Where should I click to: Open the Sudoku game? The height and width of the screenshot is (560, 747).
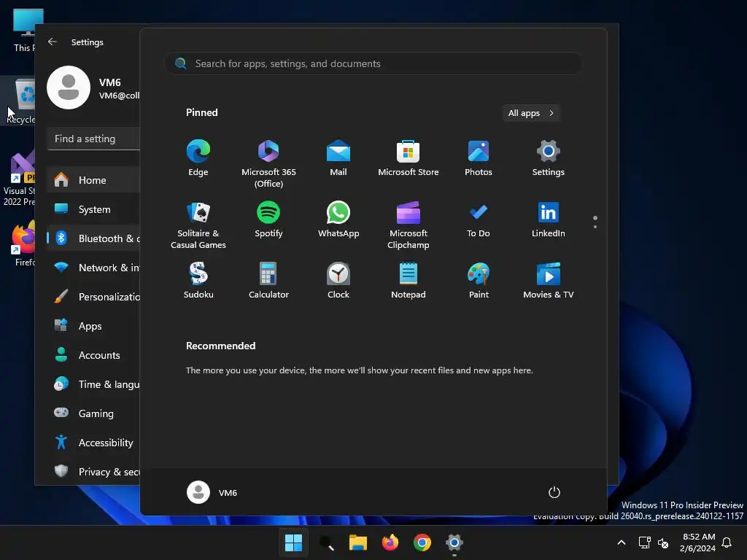point(198,281)
